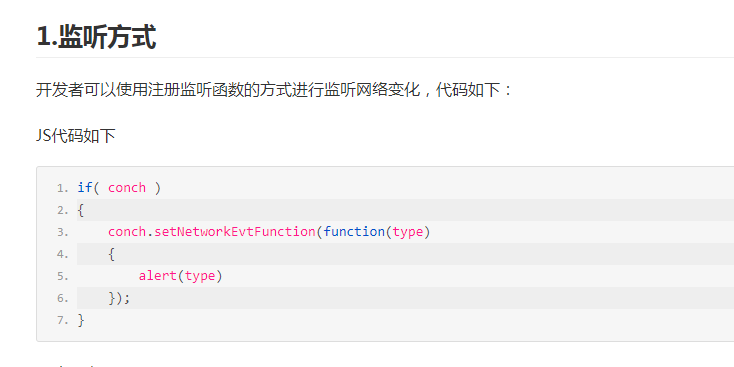
Task: Click the intro paragraph about 监听网络变化
Action: (x=275, y=89)
